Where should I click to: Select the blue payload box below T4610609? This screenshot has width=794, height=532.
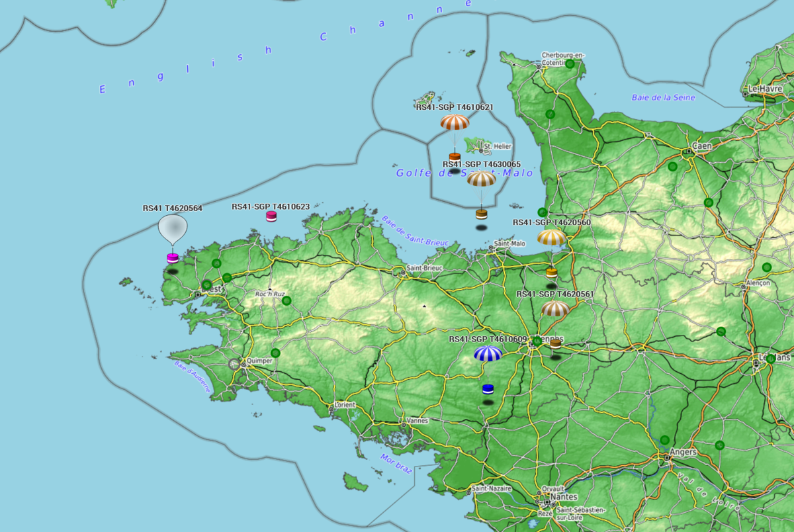(x=488, y=388)
